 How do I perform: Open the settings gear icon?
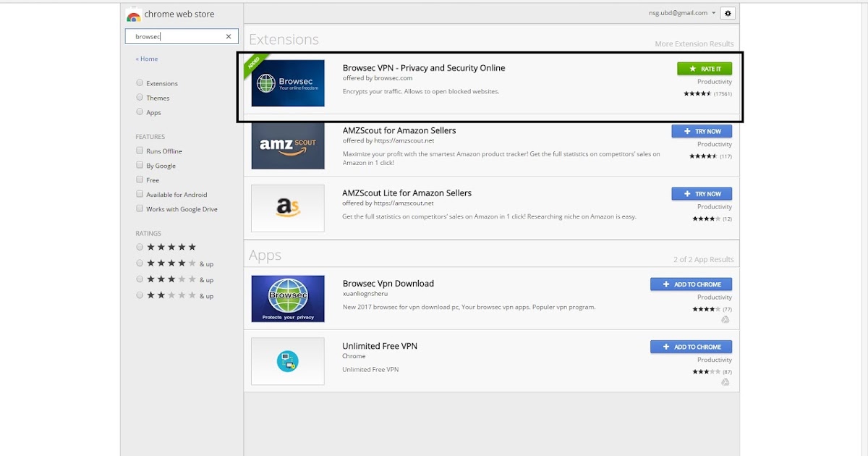click(728, 13)
